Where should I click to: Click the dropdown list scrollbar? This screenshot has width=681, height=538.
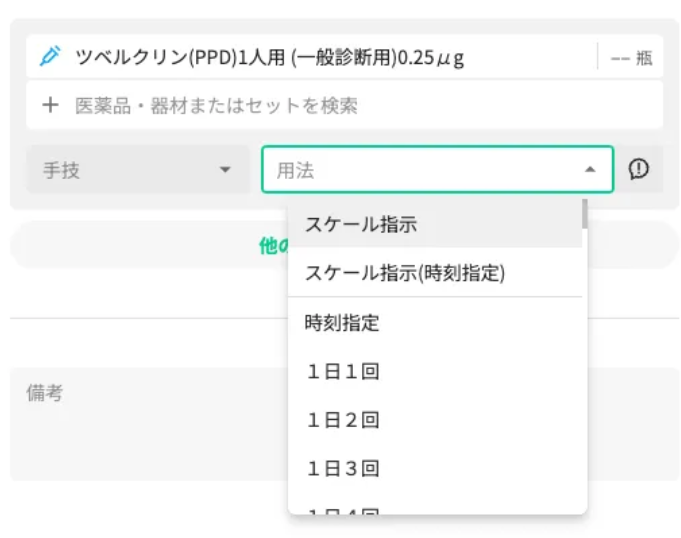(584, 215)
